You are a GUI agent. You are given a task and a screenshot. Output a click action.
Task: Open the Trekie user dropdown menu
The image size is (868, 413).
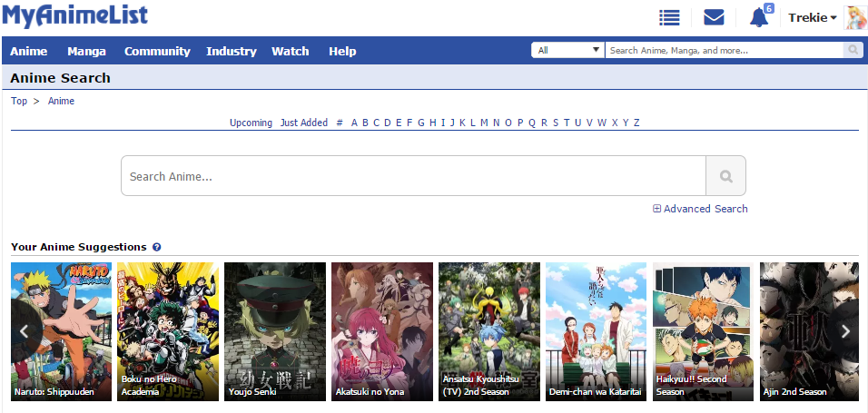812,18
